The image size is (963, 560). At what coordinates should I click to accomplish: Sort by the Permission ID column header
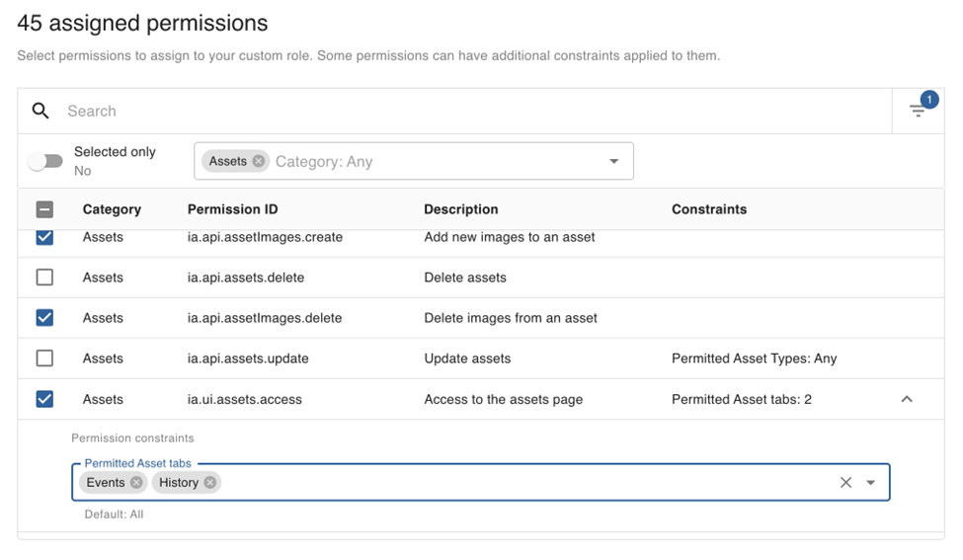tap(233, 209)
